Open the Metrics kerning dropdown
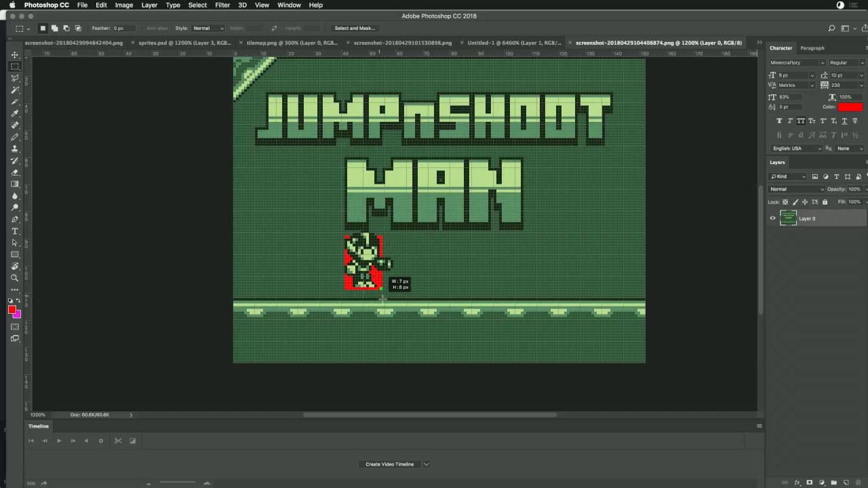This screenshot has height=488, width=868. coord(796,85)
